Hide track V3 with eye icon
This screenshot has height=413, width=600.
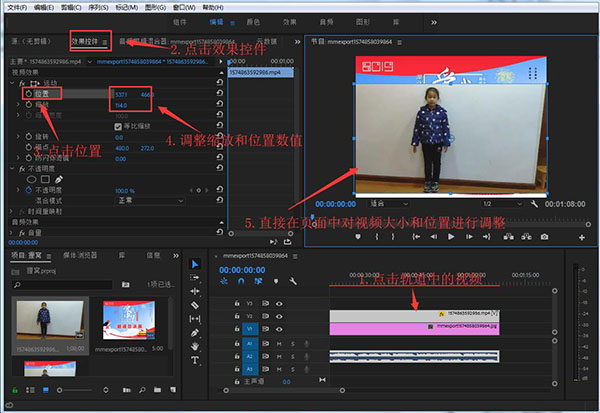tap(279, 304)
